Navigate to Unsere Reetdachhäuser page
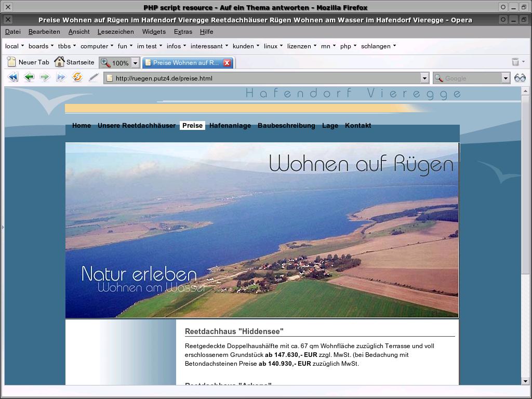Viewport: 532px width, 399px height. (x=136, y=126)
